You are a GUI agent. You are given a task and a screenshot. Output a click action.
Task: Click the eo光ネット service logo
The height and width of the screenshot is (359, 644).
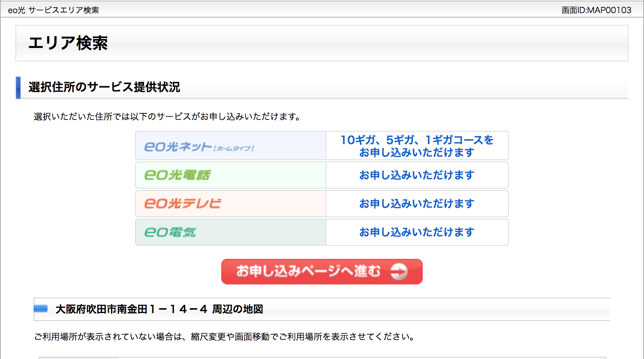[178, 147]
